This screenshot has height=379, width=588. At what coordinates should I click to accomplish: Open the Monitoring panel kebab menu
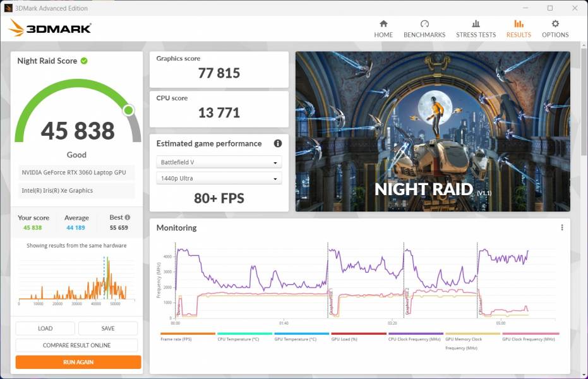(x=561, y=227)
